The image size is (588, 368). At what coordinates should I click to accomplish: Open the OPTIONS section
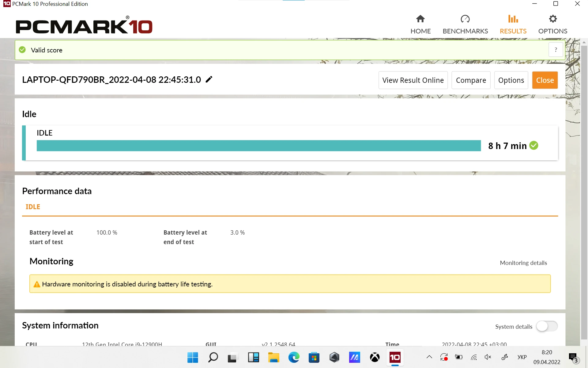(553, 25)
